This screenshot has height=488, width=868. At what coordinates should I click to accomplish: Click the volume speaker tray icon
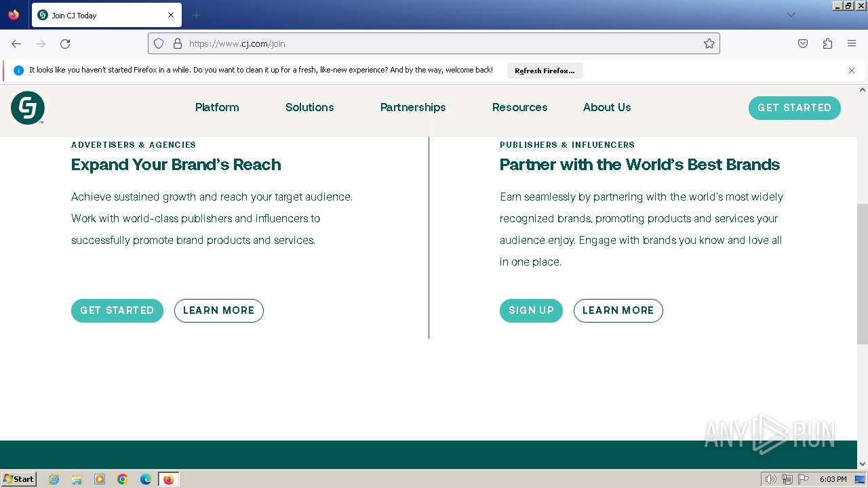point(770,479)
